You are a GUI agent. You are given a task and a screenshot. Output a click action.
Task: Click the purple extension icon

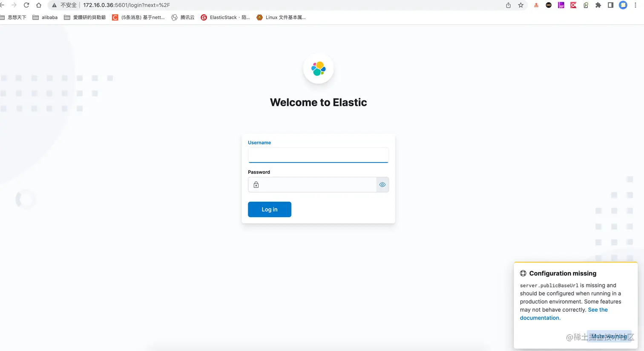pyautogui.click(x=561, y=5)
